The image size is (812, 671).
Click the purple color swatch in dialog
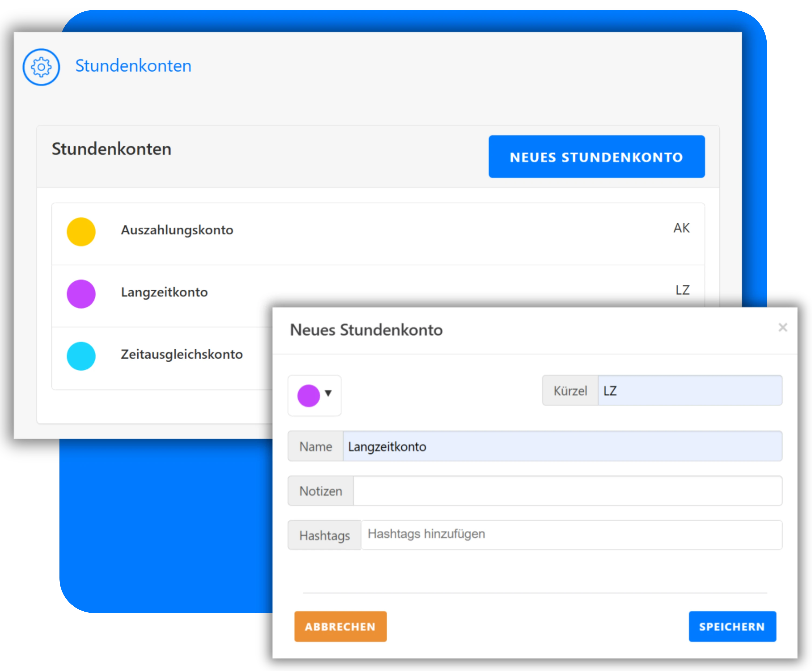coord(308,395)
